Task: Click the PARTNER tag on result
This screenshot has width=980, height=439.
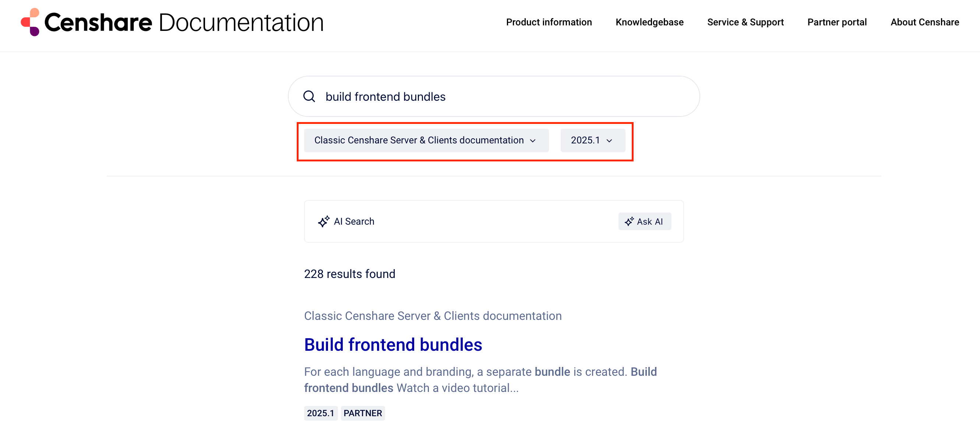Action: (x=363, y=413)
